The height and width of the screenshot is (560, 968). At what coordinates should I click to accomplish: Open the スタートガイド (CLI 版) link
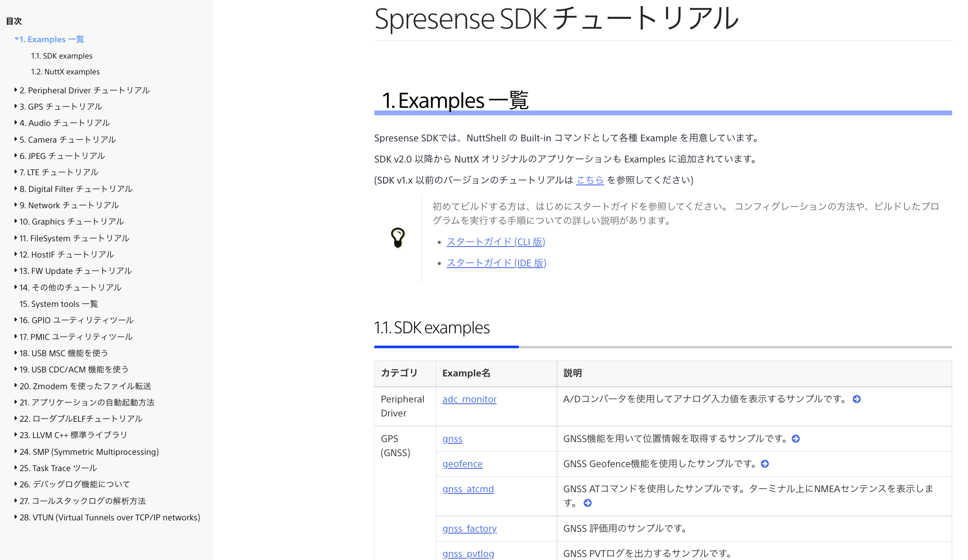tap(496, 242)
